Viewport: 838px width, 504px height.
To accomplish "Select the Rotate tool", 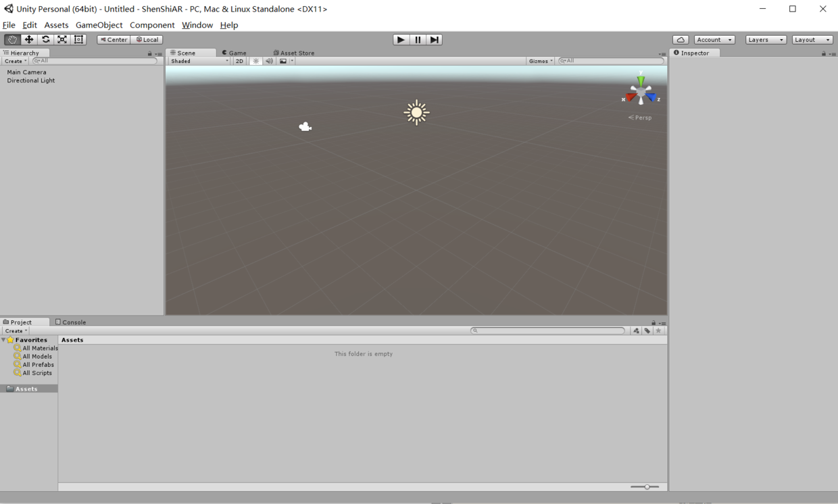I will click(45, 39).
